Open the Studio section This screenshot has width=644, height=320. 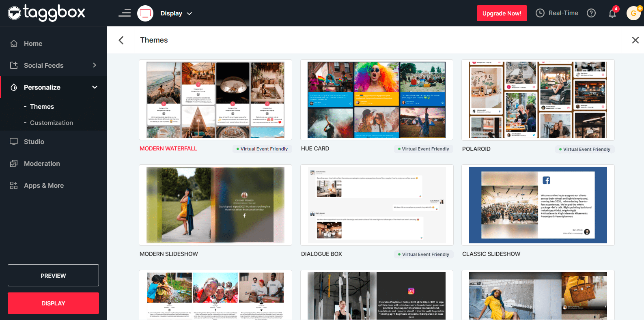pyautogui.click(x=34, y=142)
